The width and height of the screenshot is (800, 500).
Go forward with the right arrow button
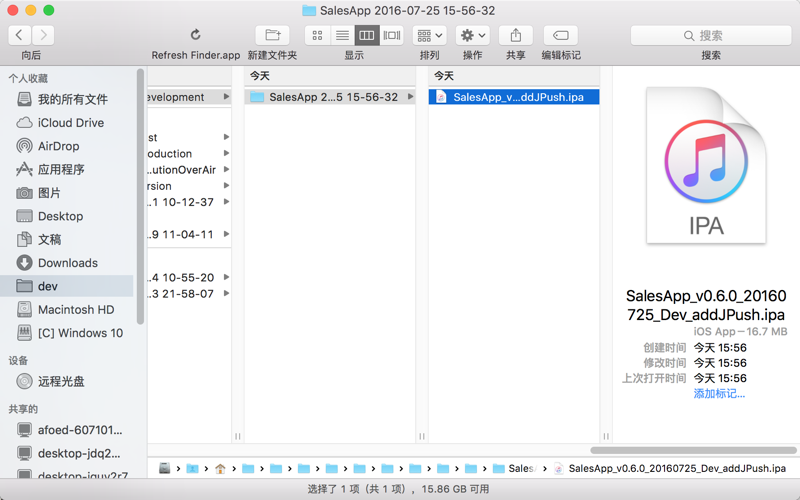[43, 35]
